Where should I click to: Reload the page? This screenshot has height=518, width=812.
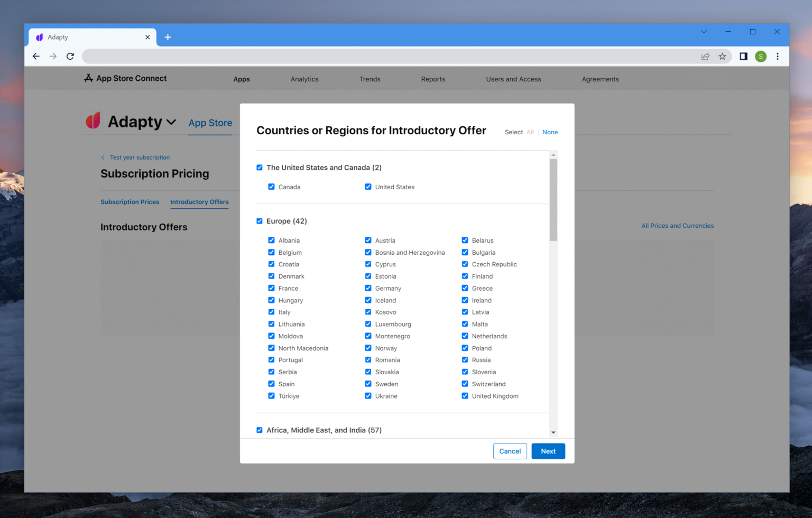[70, 56]
